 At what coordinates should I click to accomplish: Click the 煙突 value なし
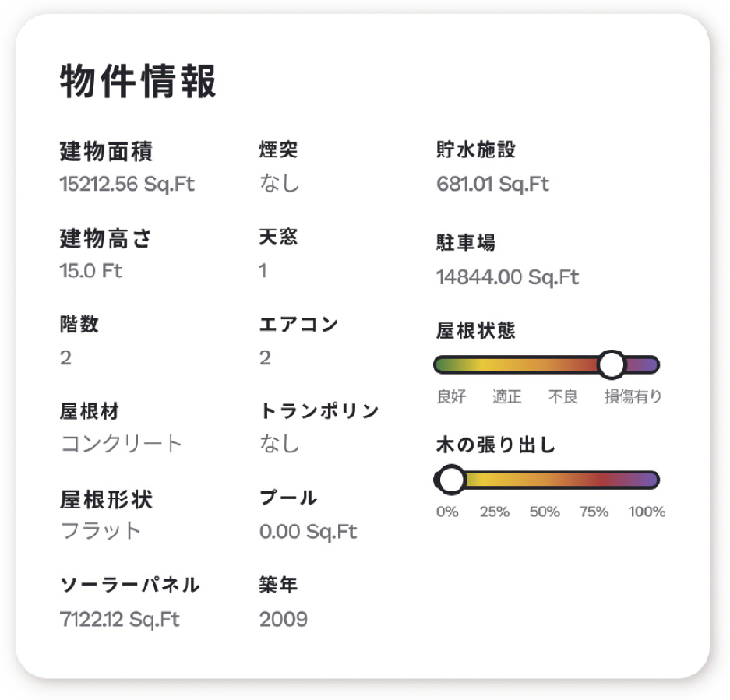tap(280, 183)
